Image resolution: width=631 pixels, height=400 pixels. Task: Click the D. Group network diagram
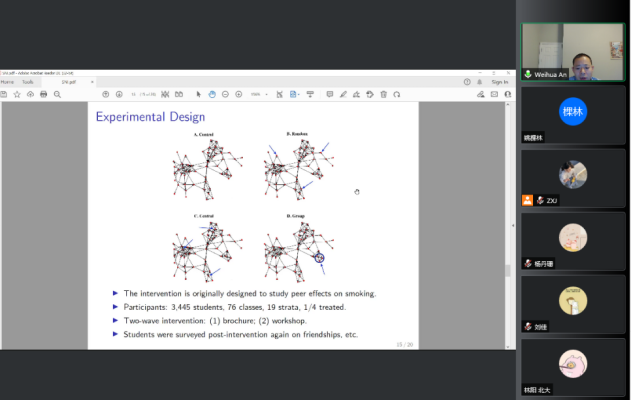pos(299,250)
